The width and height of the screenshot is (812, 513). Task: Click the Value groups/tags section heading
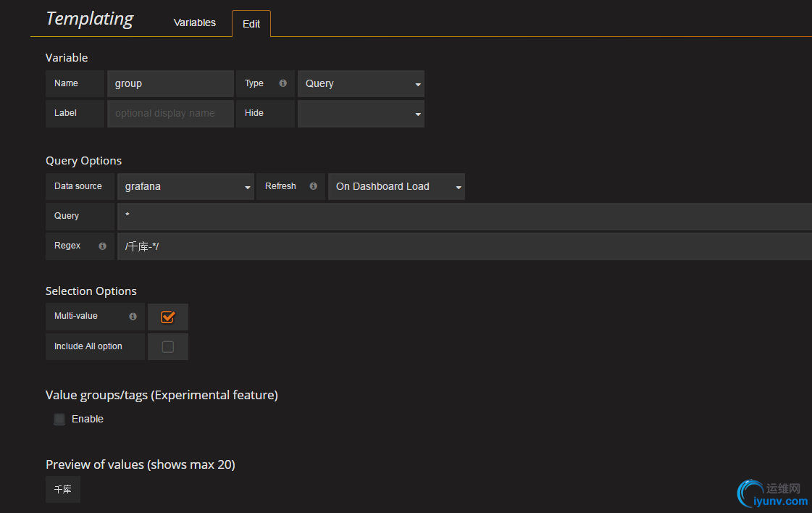162,395
